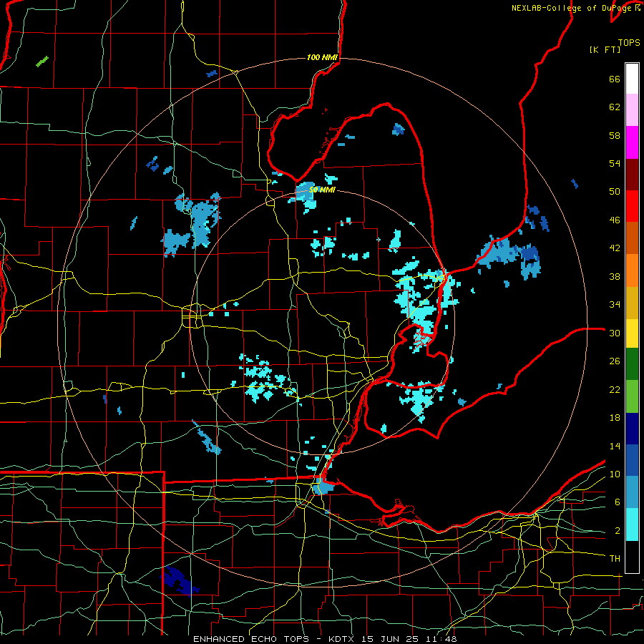Image resolution: width=644 pixels, height=644 pixels.
Task: Click the dark maroon legend swatch
Action: coord(632,175)
